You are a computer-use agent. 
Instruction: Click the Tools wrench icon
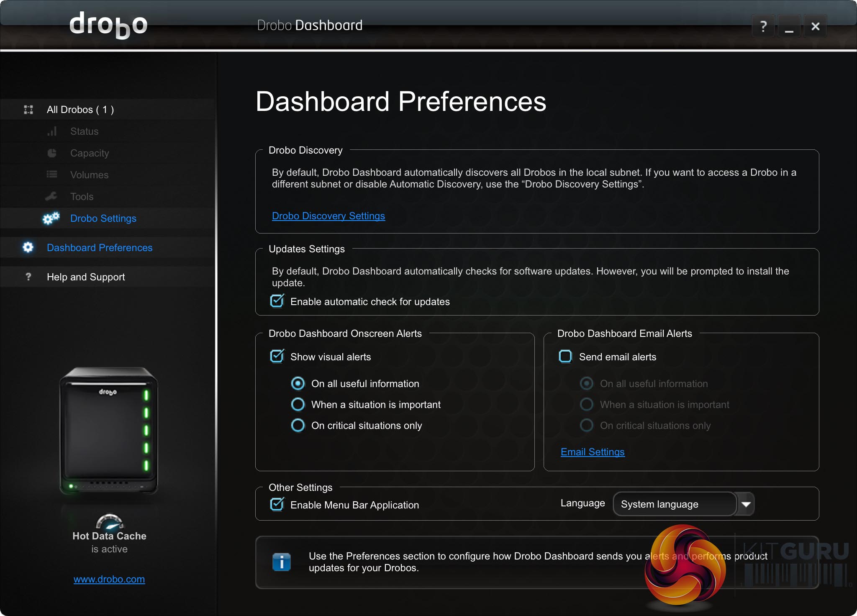click(51, 196)
